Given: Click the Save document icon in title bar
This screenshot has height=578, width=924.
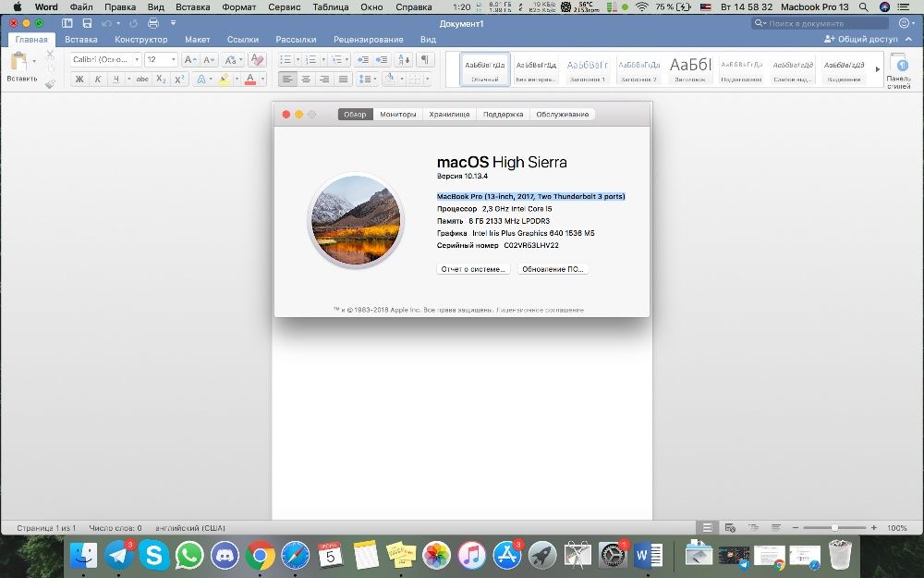Looking at the screenshot, I should coord(87,23).
